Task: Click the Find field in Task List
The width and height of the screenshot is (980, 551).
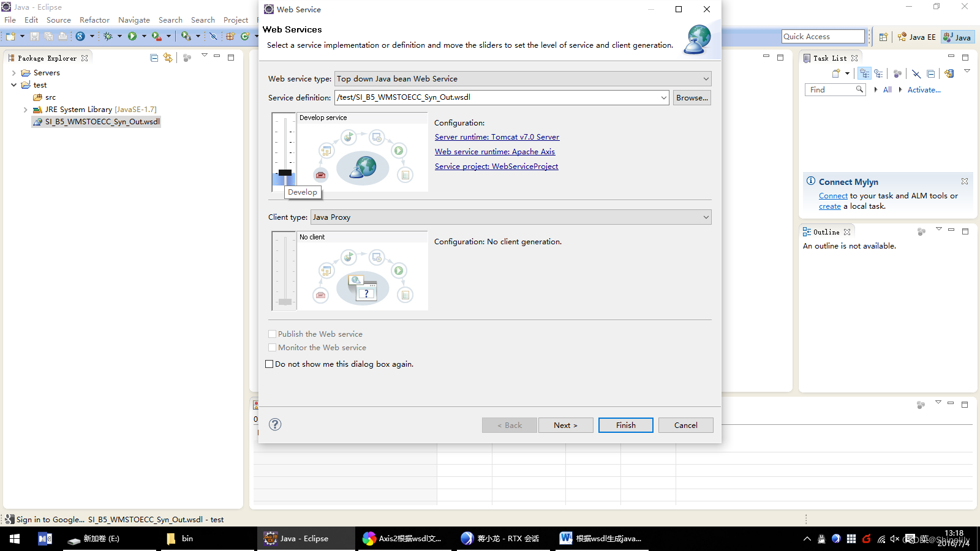Action: pyautogui.click(x=834, y=89)
